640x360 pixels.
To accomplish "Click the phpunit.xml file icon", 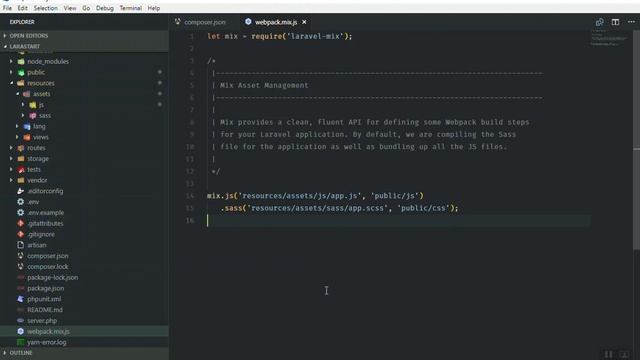I will point(21,299).
